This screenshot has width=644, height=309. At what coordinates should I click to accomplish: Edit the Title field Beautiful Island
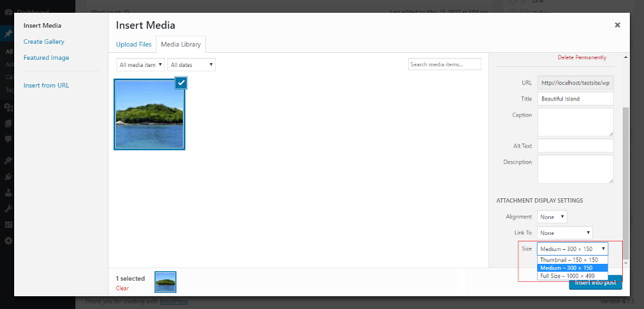[x=575, y=98]
